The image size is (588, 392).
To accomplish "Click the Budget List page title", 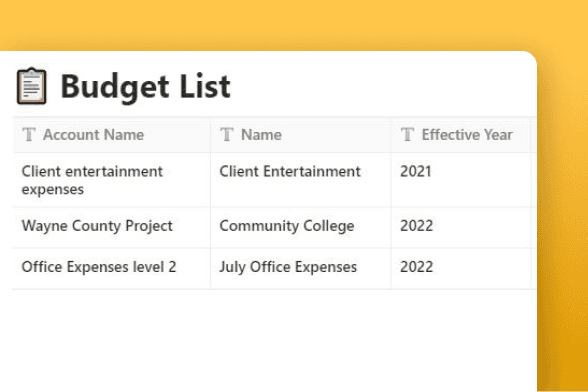I will [x=146, y=87].
